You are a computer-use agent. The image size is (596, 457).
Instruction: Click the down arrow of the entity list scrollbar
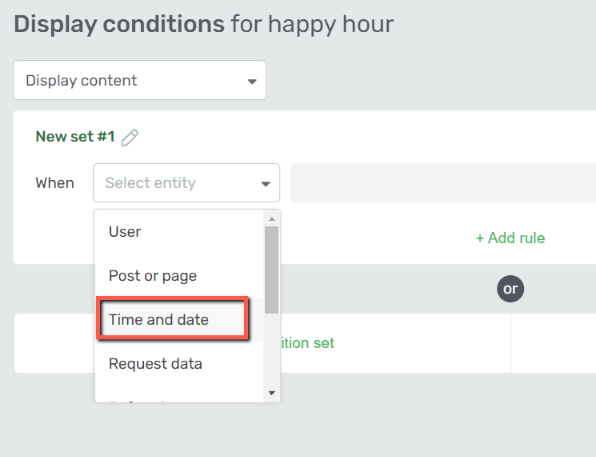click(x=272, y=393)
